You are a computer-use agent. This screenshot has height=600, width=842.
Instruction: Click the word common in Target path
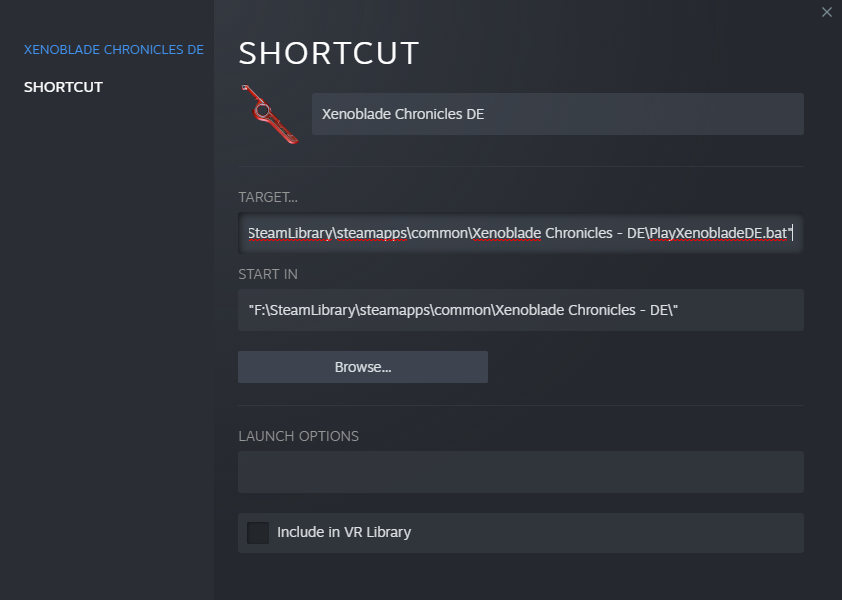click(x=439, y=233)
